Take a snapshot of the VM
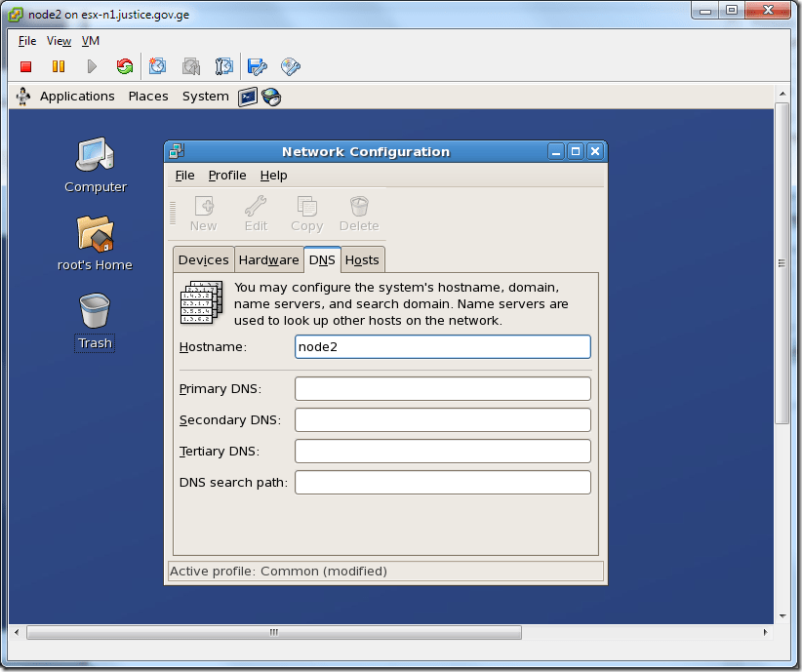 [x=158, y=65]
